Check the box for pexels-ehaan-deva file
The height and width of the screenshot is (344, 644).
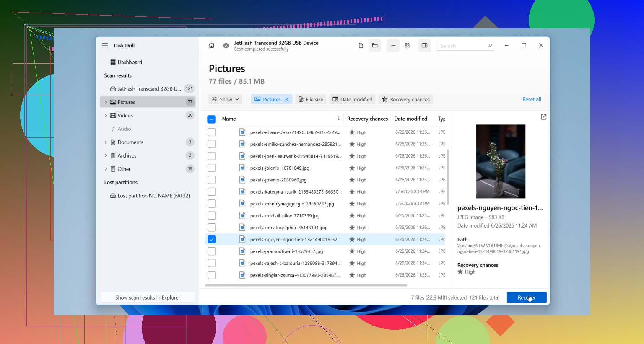pyautogui.click(x=211, y=132)
